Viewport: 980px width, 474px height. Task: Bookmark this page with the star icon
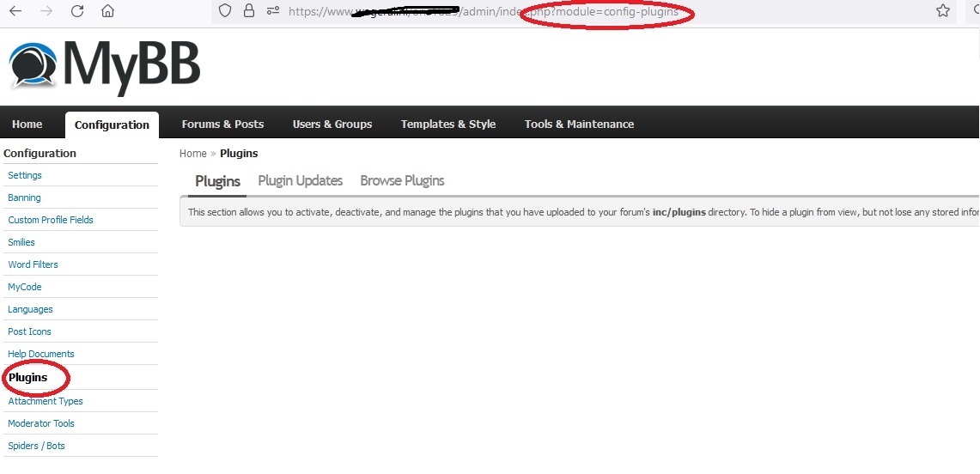pyautogui.click(x=943, y=10)
